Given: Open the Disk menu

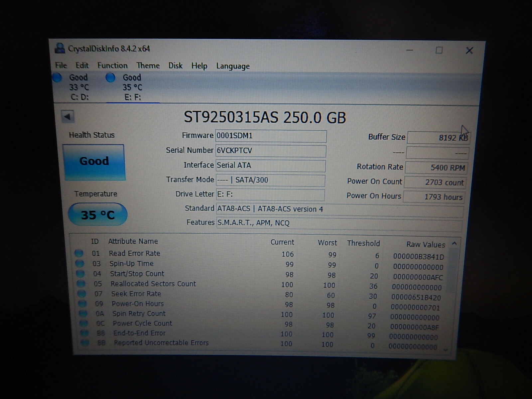Looking at the screenshot, I should click(175, 66).
